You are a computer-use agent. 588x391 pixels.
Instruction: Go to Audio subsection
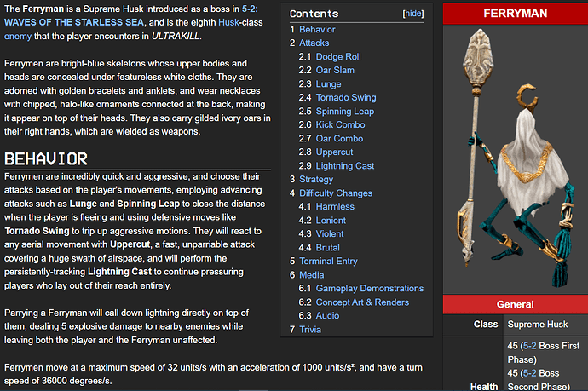pos(327,316)
